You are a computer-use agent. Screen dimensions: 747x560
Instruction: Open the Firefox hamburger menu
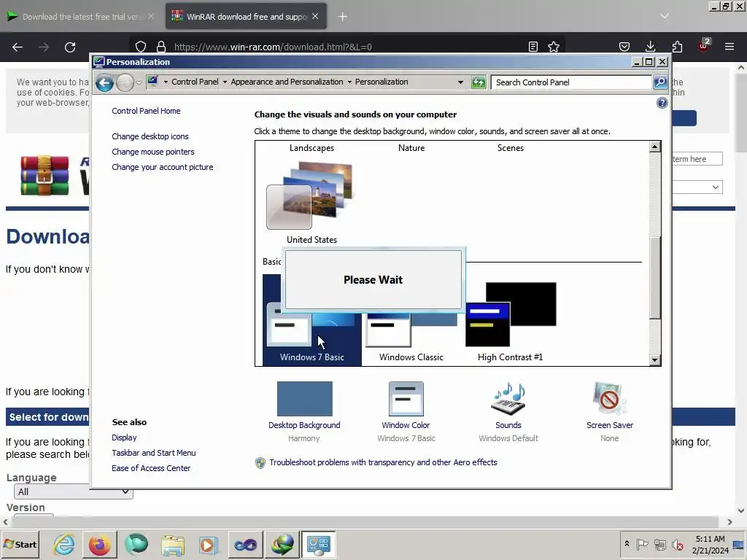[729, 47]
